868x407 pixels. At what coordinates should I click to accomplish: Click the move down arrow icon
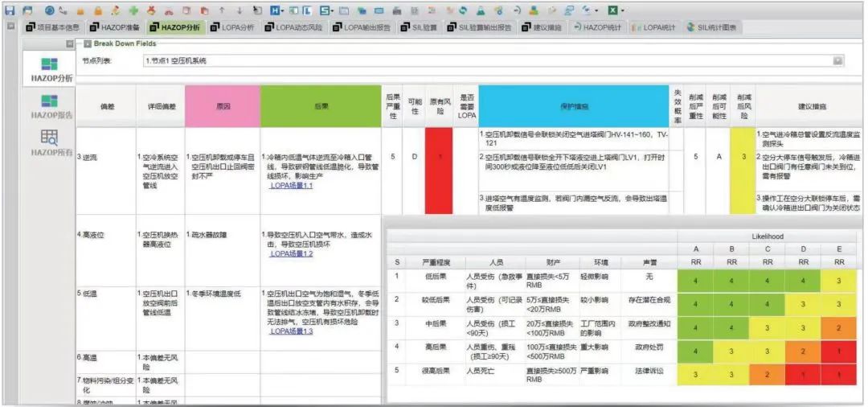239,10
